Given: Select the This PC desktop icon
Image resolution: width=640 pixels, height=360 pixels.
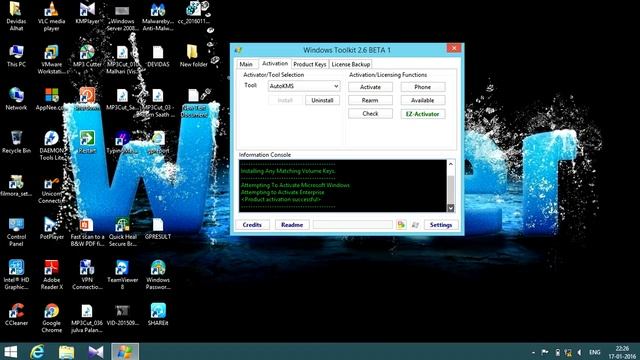Looking at the screenshot, I should 16,56.
